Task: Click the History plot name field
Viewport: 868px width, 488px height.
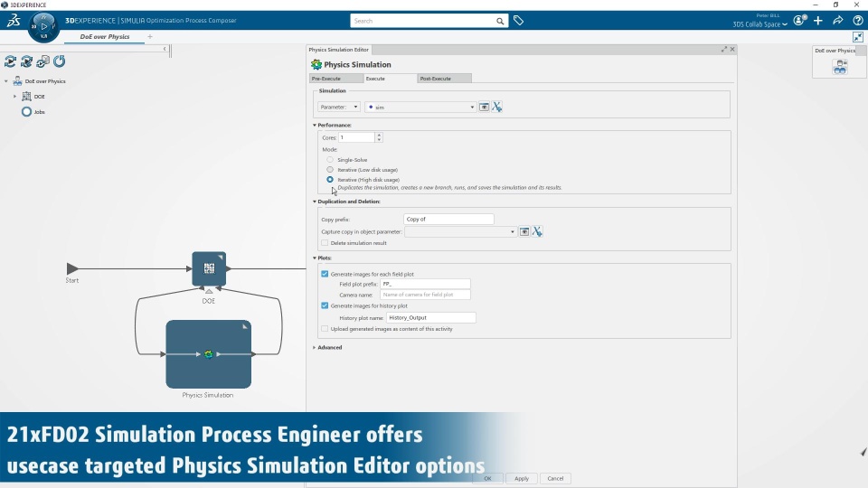Action: click(430, 317)
